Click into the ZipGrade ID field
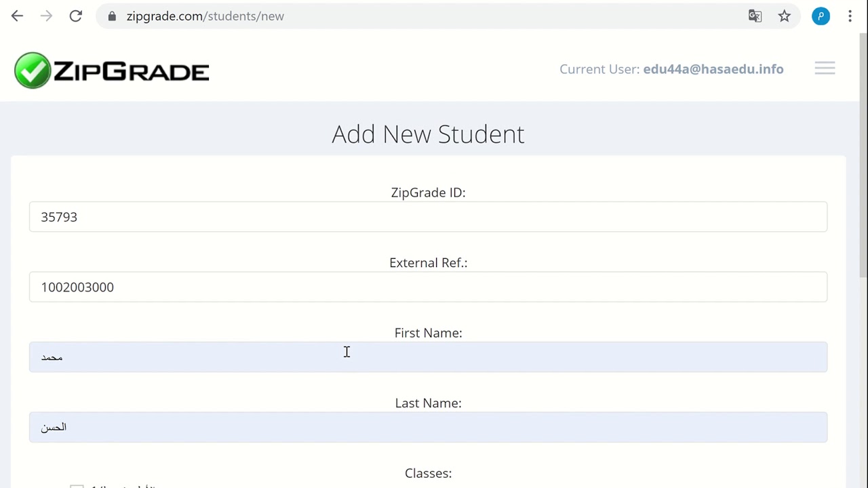This screenshot has height=488, width=868. [x=428, y=217]
